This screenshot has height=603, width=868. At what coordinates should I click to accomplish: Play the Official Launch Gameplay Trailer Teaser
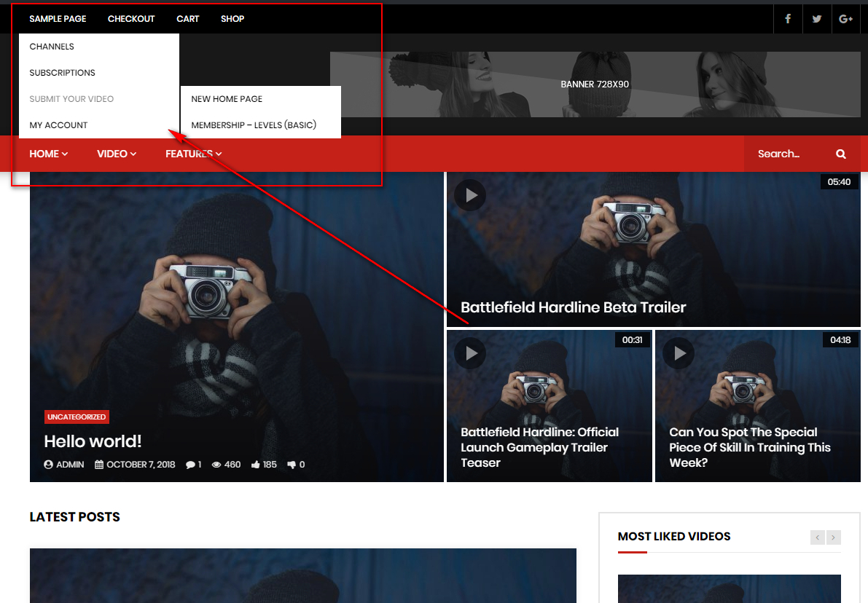point(470,353)
